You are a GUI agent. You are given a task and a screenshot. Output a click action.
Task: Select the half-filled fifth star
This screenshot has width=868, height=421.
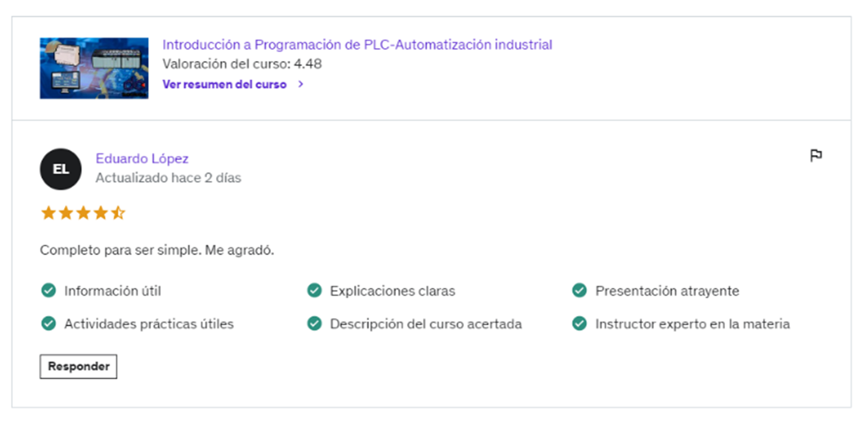coord(119,212)
